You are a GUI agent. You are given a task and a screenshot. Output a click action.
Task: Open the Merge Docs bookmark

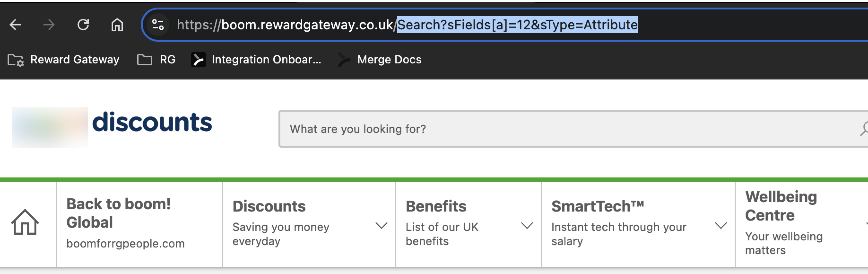click(380, 60)
